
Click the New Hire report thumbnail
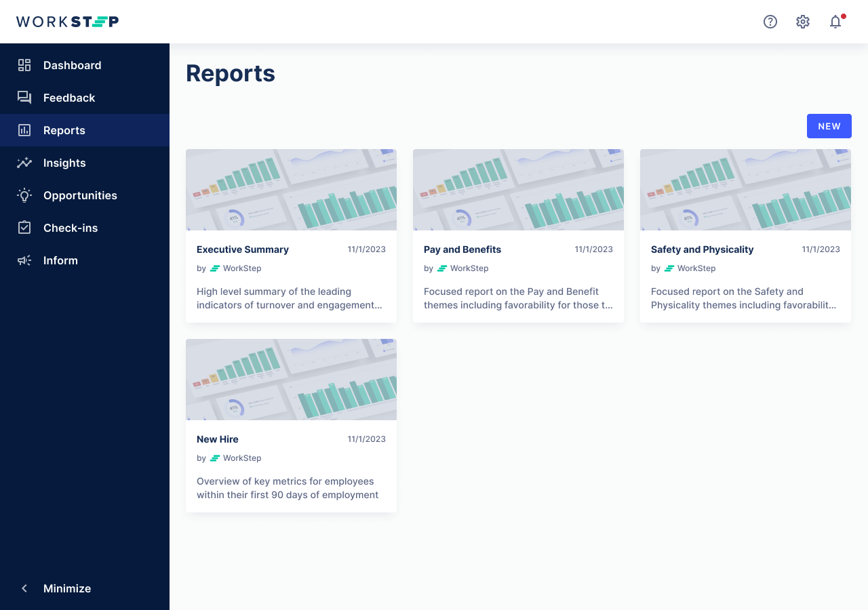click(x=291, y=379)
